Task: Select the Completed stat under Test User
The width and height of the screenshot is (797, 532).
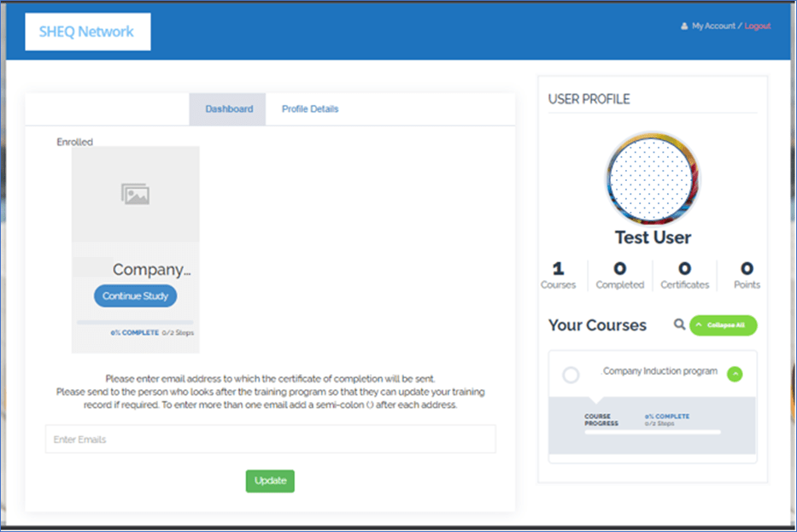Action: click(619, 275)
